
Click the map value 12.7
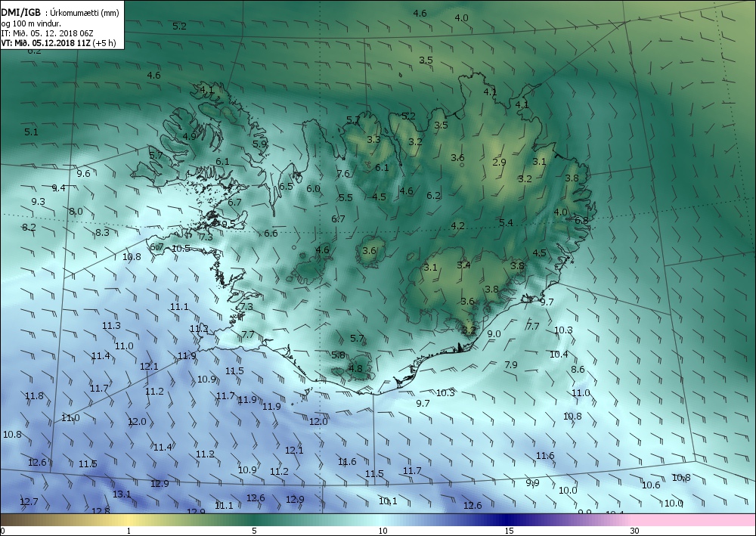click(x=29, y=502)
